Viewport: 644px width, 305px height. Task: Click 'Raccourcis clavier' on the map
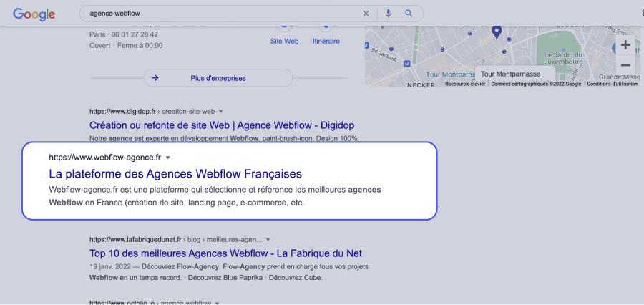point(465,84)
